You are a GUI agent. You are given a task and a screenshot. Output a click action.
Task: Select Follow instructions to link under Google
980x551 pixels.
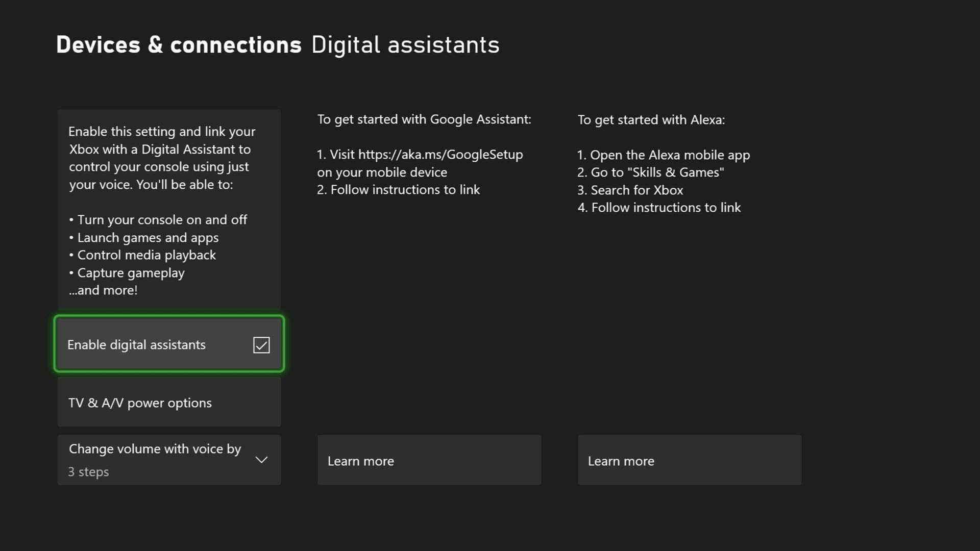point(399,189)
